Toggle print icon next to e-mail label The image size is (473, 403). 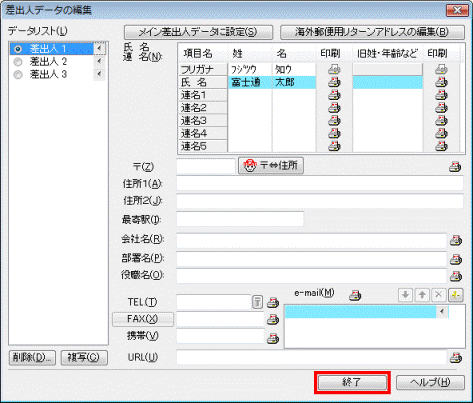(x=355, y=295)
